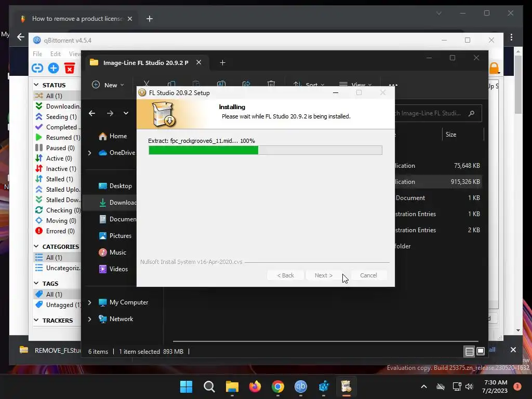The image size is (532, 399).
Task: Open Home in File Explorer sidebar
Action: coord(113,136)
